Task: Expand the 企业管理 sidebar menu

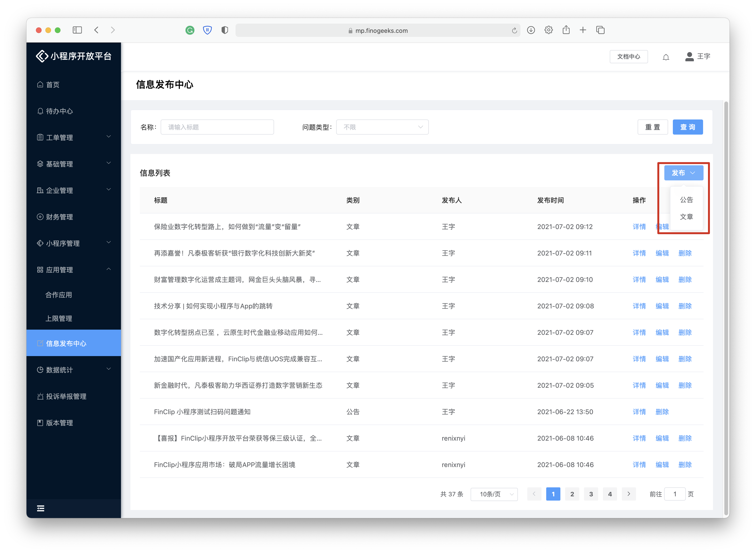Action: (x=74, y=191)
